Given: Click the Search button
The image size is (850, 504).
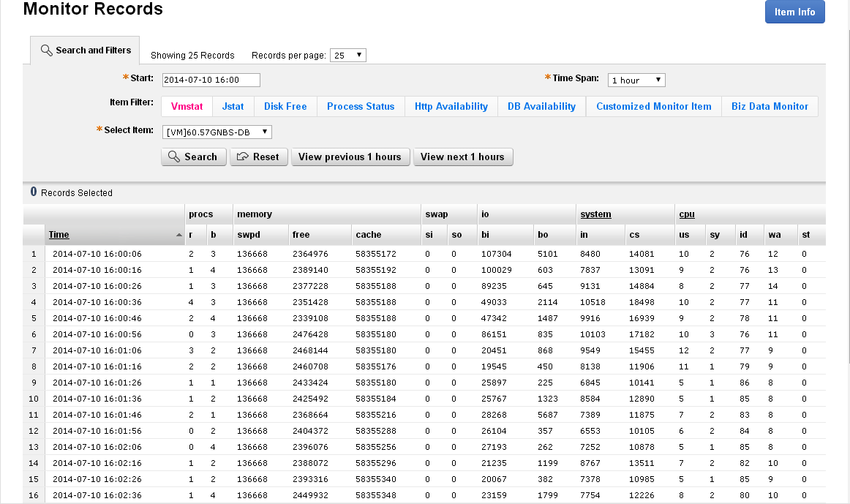Looking at the screenshot, I should coord(194,157).
